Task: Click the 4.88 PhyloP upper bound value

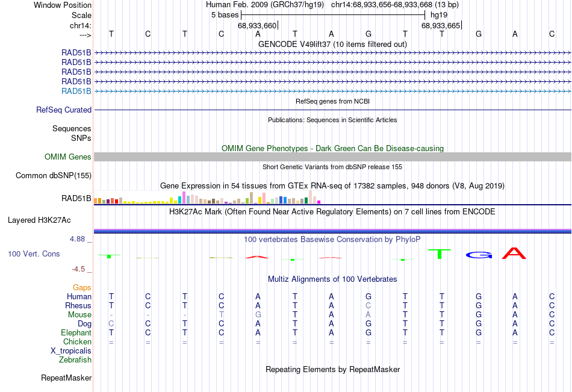Action: (x=77, y=239)
